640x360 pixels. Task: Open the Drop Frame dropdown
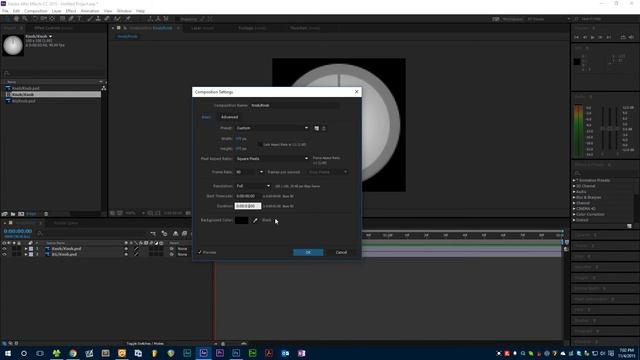[x=328, y=172]
